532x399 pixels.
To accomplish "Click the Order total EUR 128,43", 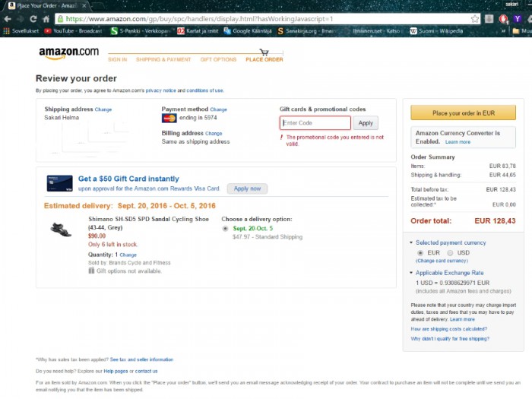I will pyautogui.click(x=463, y=221).
